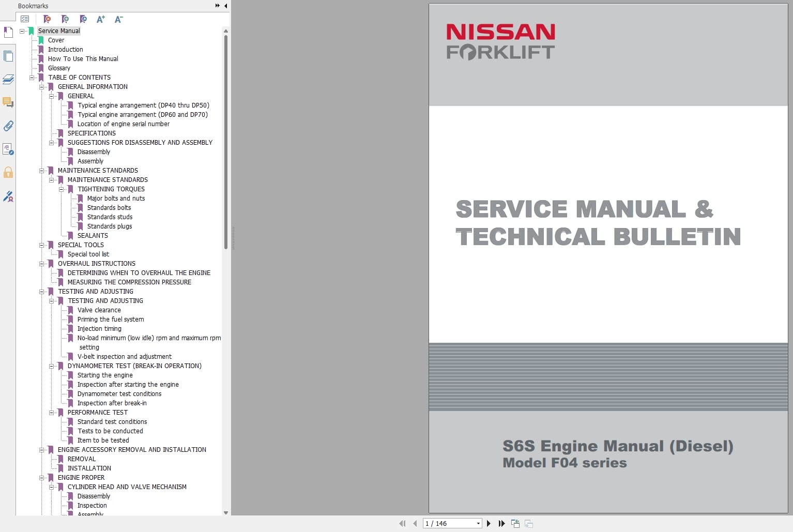Open the Introduction bookmark
Screen dimensions: 793x532
(x=65, y=50)
